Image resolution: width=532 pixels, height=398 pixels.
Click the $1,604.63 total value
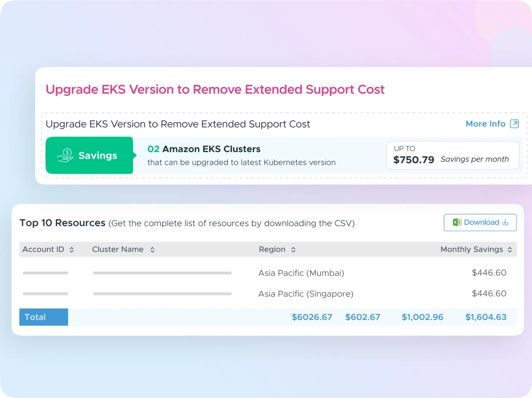click(x=486, y=317)
